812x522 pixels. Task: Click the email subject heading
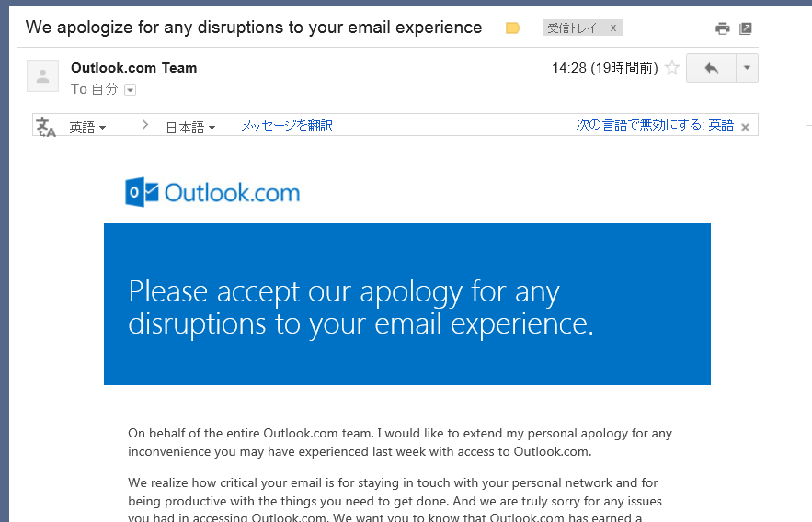pos(254,28)
